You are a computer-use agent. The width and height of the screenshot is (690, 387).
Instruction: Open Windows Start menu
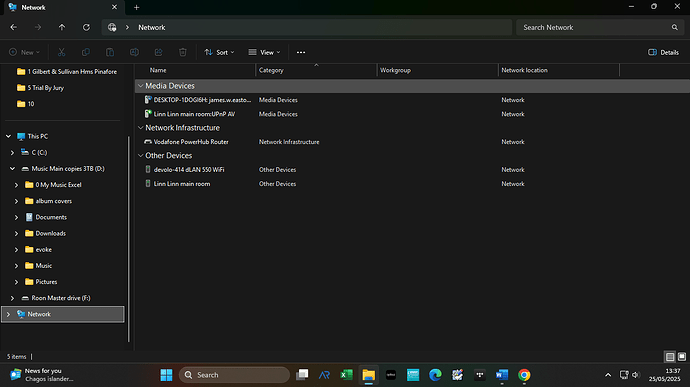166,375
